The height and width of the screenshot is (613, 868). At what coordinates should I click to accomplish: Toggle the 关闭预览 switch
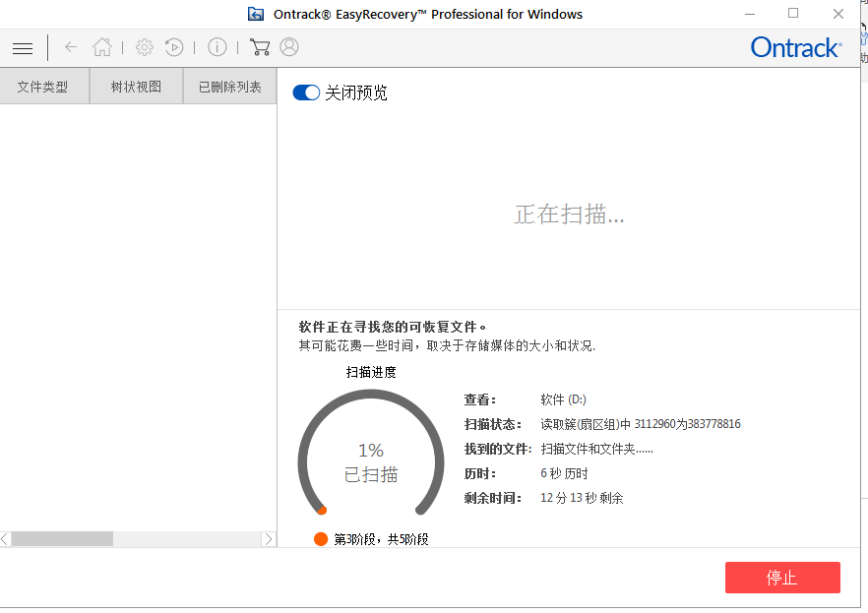[x=306, y=92]
